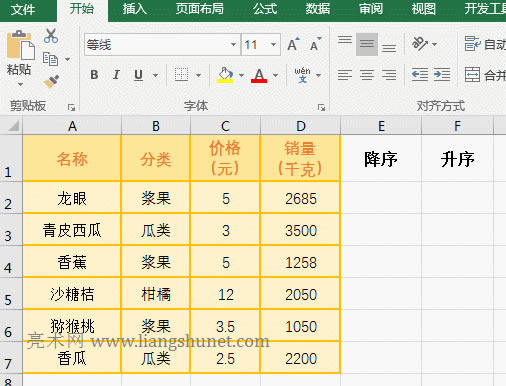This screenshot has width=506, height=386.
Task: Switch to the 公式 tab
Action: pos(265,9)
